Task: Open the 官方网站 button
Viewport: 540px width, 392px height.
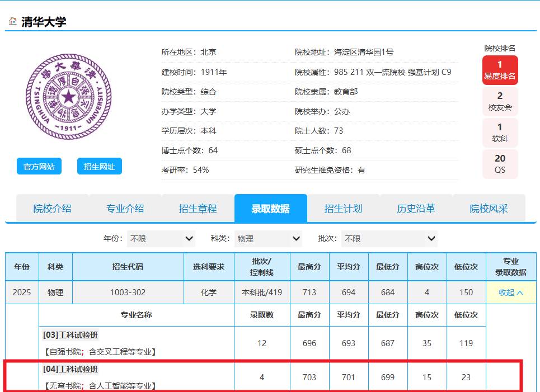Action: coord(39,166)
